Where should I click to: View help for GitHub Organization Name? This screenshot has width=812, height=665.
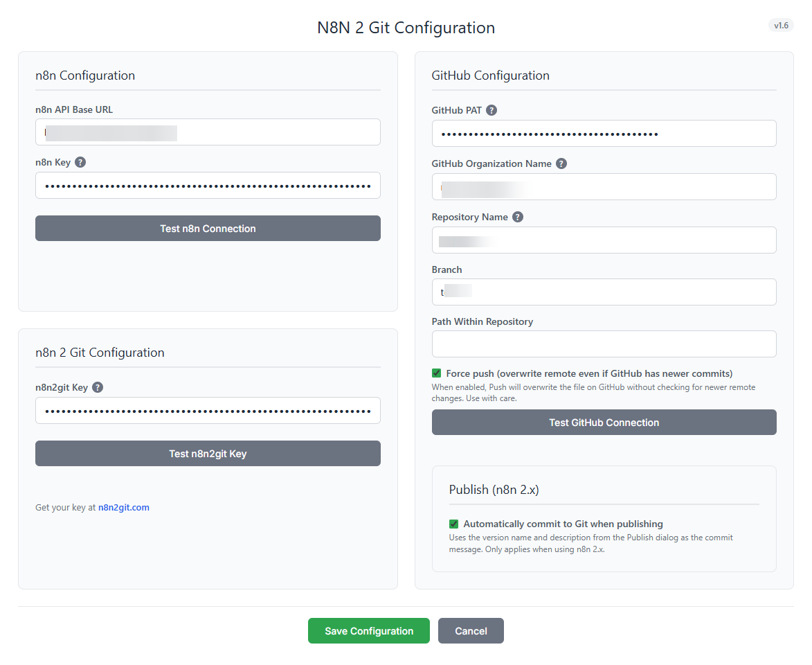561,163
